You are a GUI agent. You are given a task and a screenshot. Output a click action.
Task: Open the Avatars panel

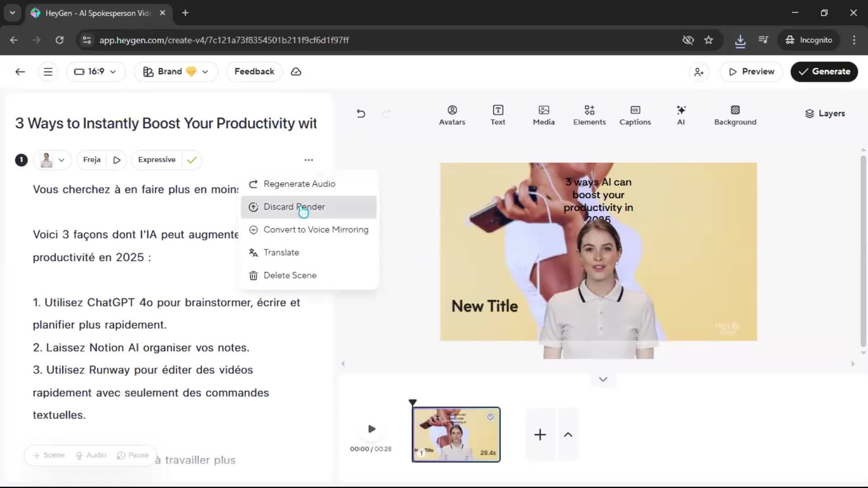click(452, 115)
